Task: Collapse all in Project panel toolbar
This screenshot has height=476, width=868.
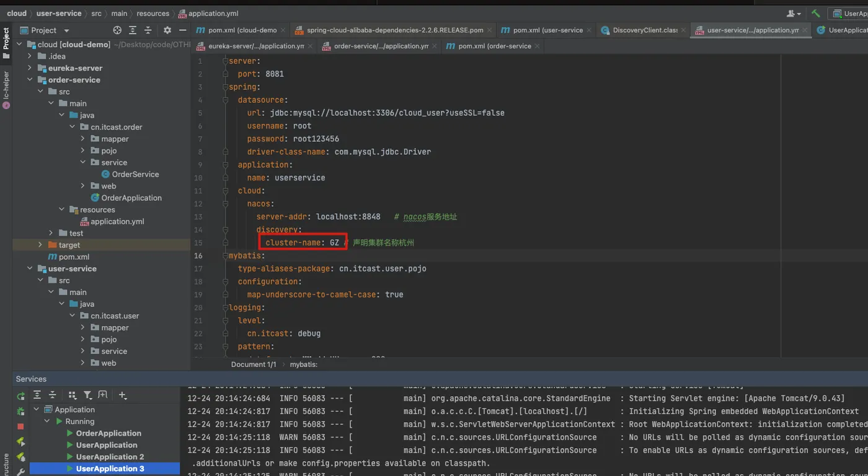Action: tap(148, 30)
